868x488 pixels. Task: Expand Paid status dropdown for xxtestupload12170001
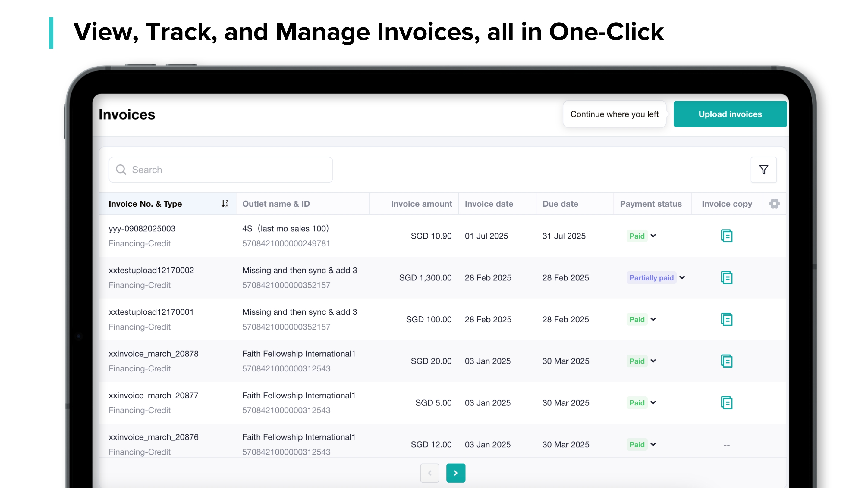click(x=653, y=320)
